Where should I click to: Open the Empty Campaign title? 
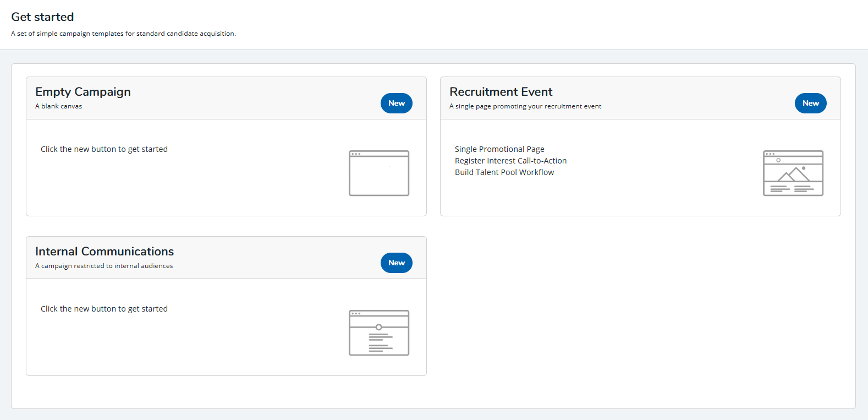pyautogui.click(x=83, y=92)
